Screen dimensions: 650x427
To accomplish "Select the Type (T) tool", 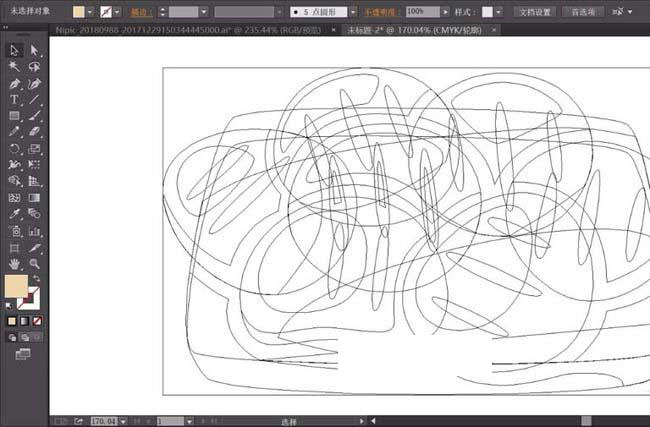I will pyautogui.click(x=15, y=99).
